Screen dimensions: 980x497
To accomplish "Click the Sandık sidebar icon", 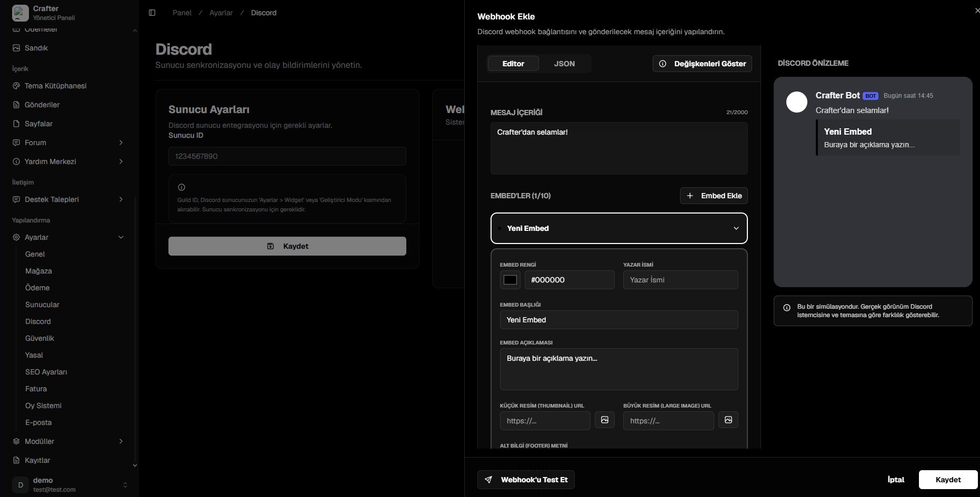I will 16,48.
